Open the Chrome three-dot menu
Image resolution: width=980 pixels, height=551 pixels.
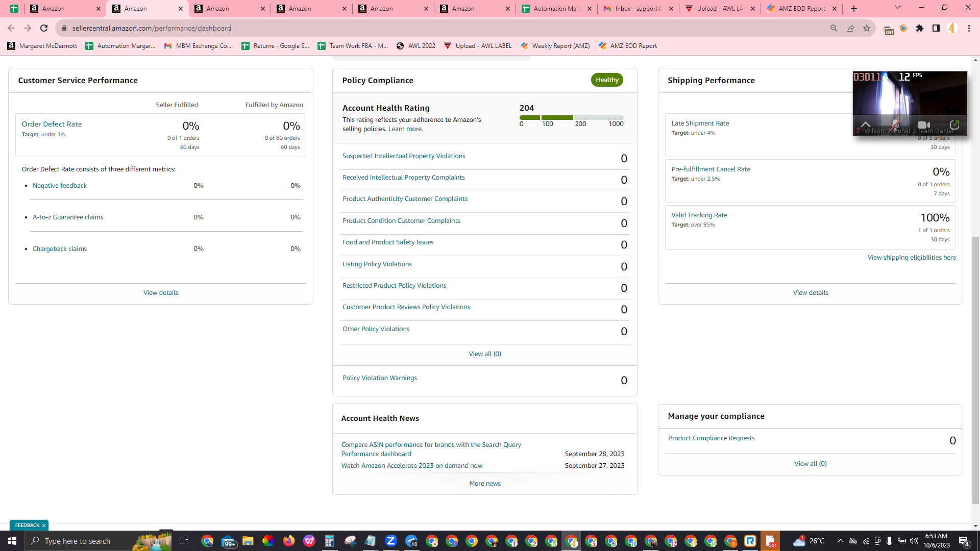point(969,28)
